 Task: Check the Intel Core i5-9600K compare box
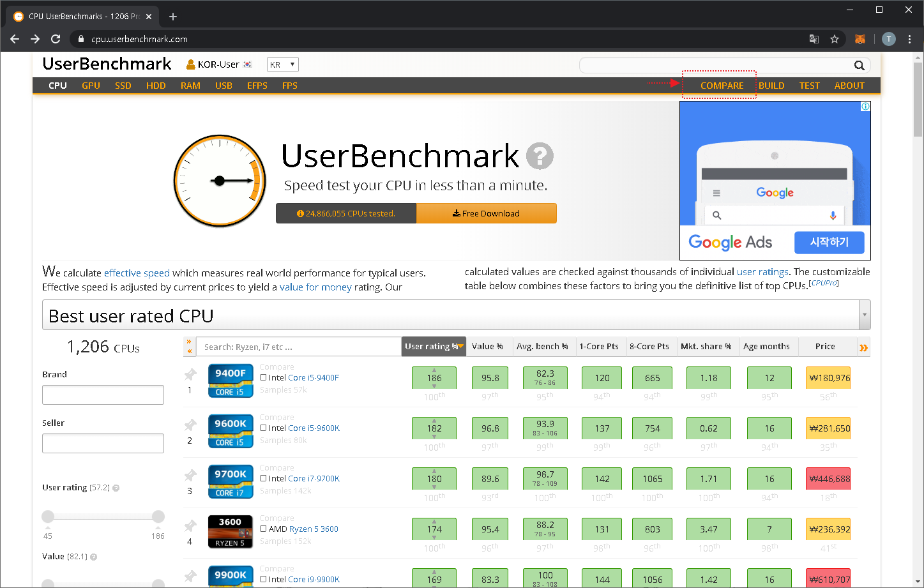tap(263, 428)
